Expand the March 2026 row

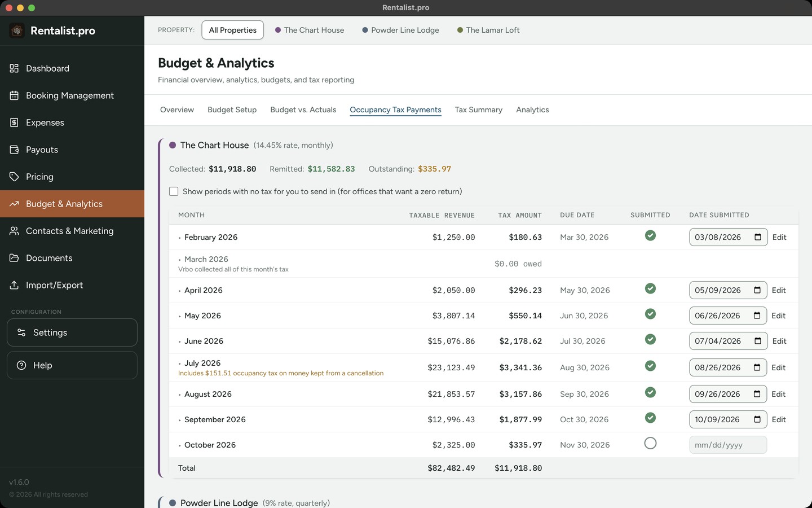(180, 260)
